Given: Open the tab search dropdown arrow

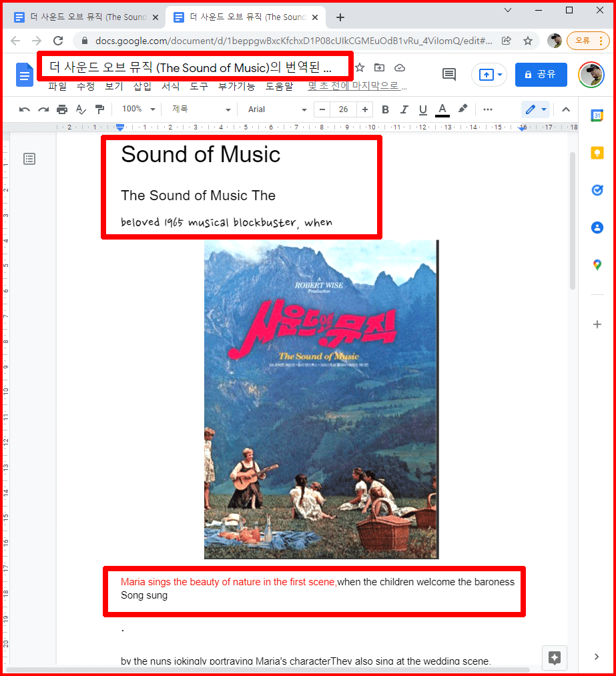Looking at the screenshot, I should [508, 10].
